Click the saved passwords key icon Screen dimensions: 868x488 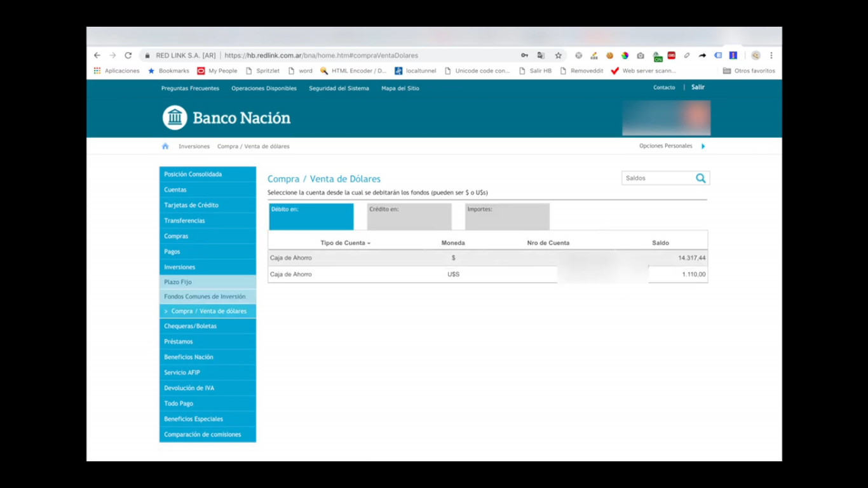tap(524, 55)
